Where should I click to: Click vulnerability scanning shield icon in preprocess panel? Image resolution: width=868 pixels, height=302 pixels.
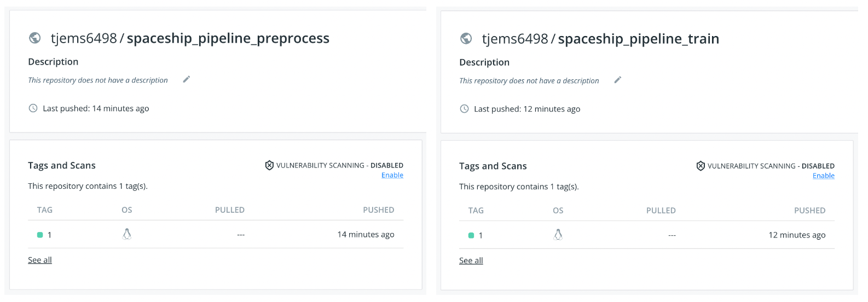click(269, 165)
